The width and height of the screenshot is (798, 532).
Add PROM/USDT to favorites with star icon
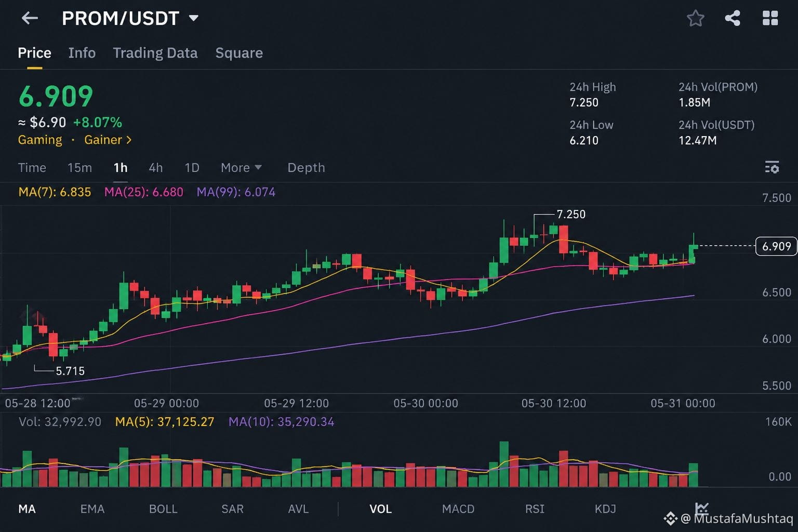click(x=695, y=18)
